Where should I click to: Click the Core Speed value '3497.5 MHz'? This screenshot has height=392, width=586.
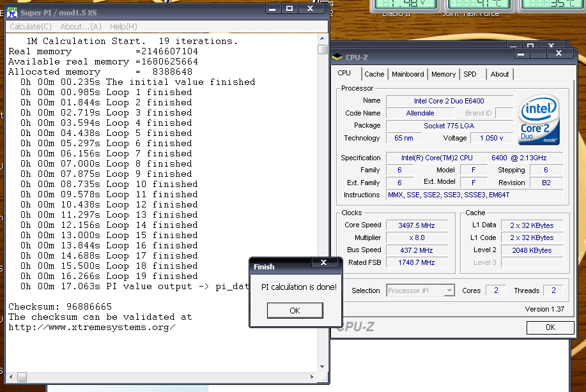point(417,225)
